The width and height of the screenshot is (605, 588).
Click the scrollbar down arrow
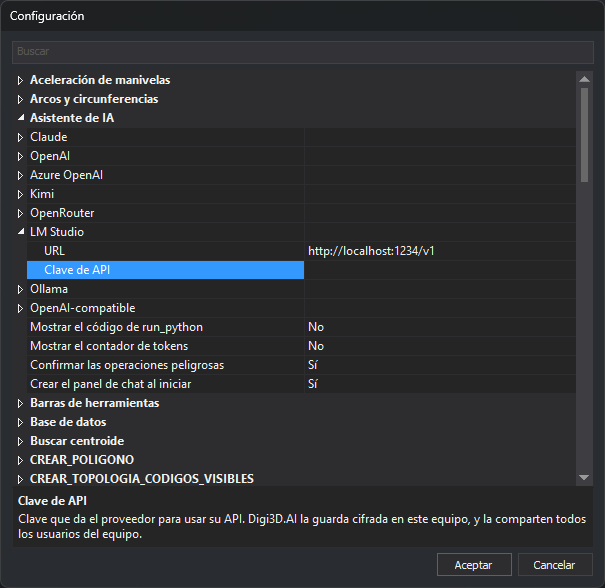point(584,478)
